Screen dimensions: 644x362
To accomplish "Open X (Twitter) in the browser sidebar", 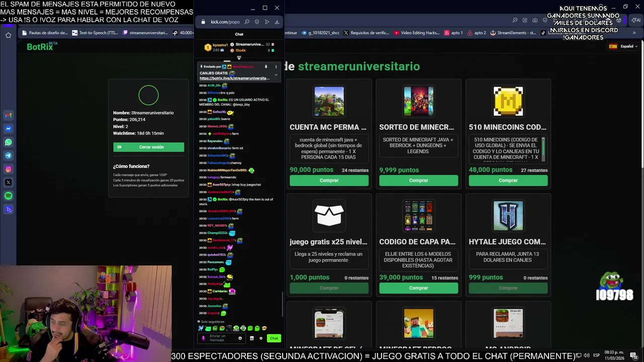I will [x=8, y=183].
